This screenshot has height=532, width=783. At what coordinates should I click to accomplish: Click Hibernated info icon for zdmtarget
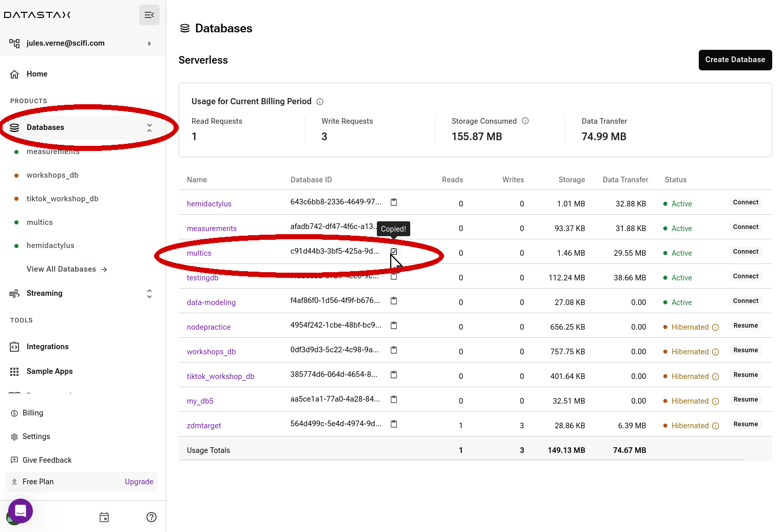[x=716, y=426]
